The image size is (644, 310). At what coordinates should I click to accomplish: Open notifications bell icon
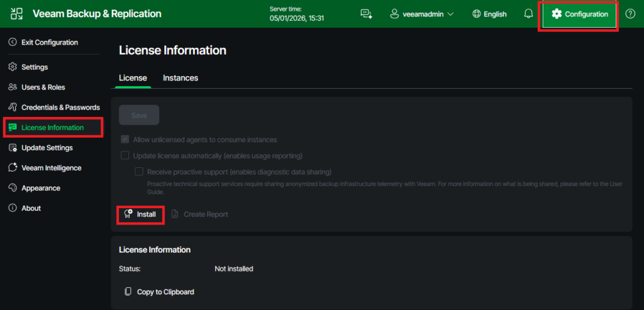click(528, 14)
